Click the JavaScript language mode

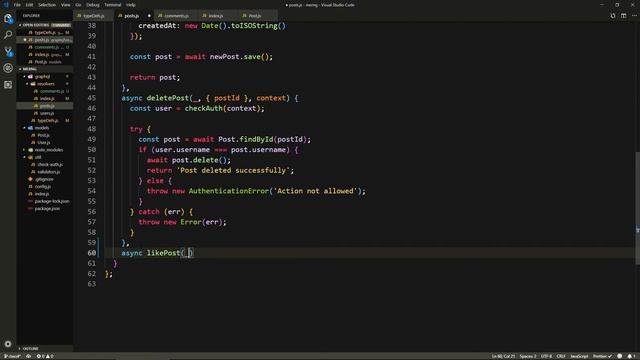[x=579, y=356]
